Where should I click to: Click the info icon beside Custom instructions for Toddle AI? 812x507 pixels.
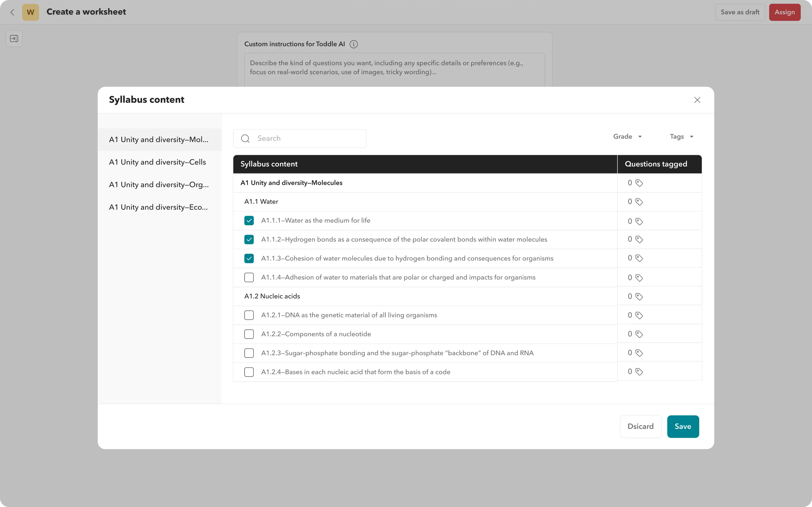point(354,44)
